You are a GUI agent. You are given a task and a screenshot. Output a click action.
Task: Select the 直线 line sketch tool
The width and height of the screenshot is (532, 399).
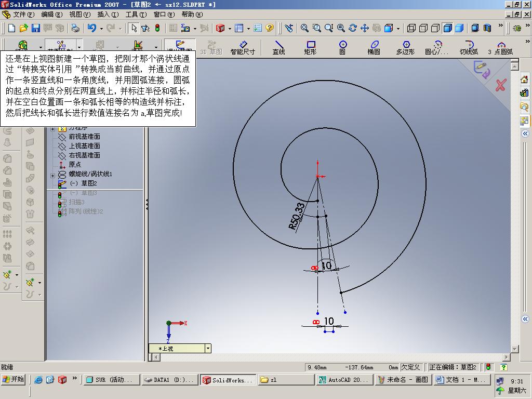pyautogui.click(x=278, y=48)
